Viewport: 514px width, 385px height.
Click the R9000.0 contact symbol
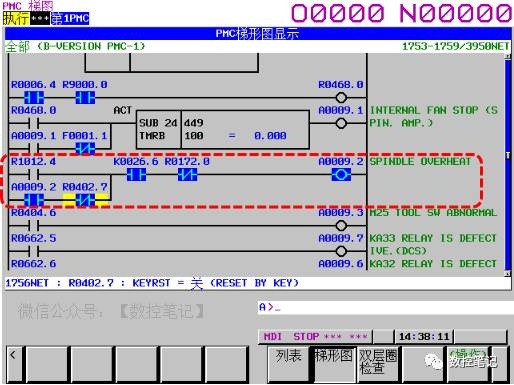click(x=85, y=98)
